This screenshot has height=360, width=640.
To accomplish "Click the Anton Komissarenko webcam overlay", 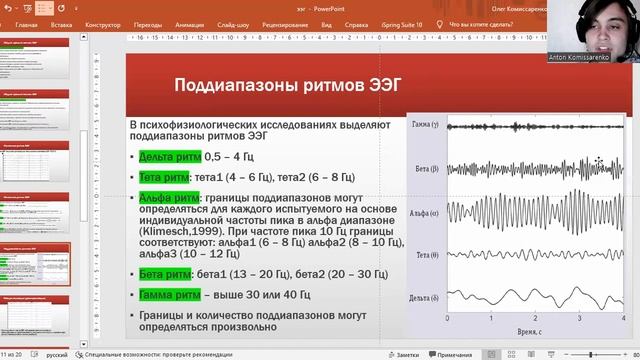I will (593, 31).
